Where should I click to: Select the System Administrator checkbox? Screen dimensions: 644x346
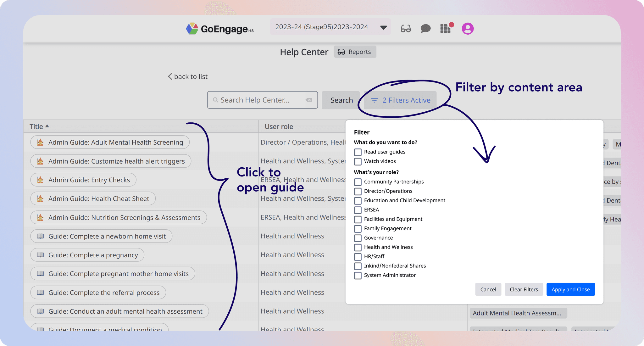358,276
